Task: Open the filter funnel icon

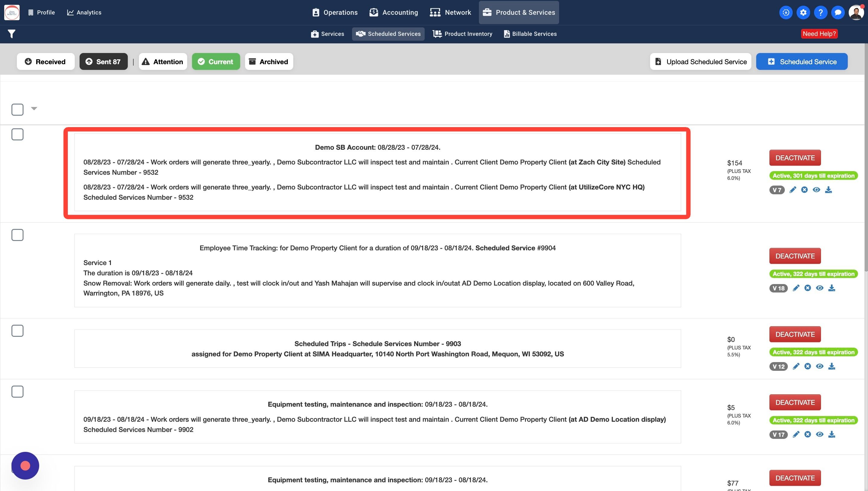Action: pyautogui.click(x=11, y=34)
